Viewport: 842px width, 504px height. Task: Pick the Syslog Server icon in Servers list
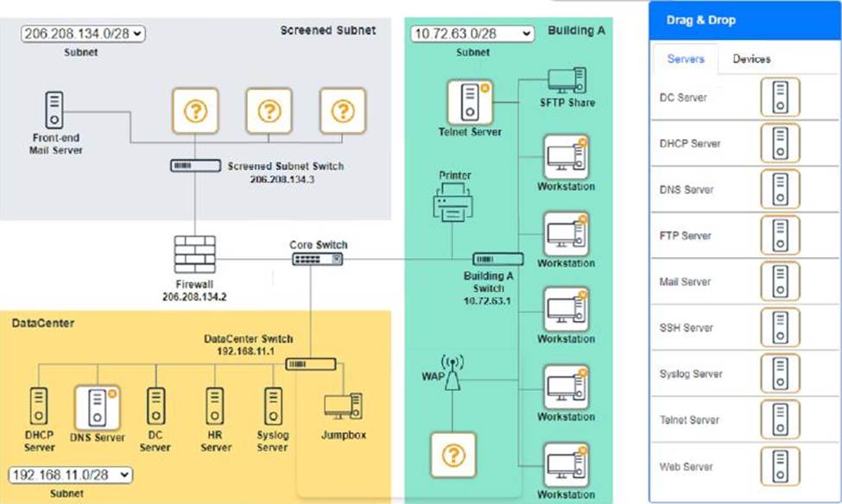tap(780, 373)
